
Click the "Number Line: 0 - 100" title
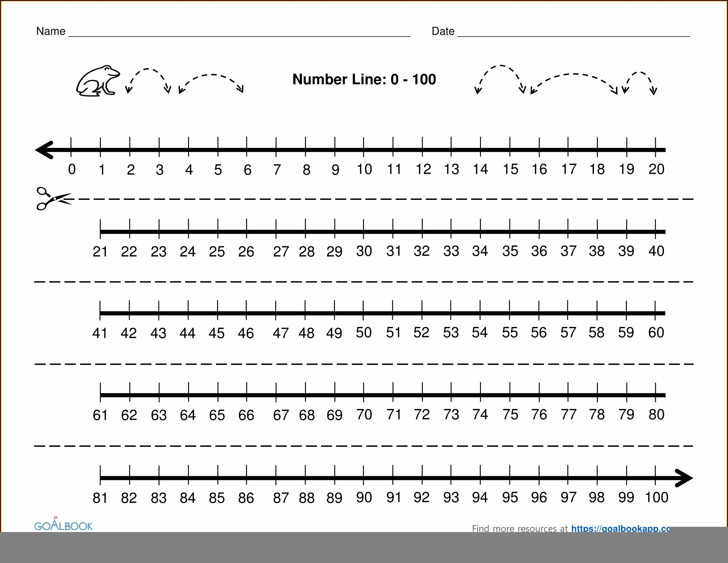click(364, 79)
